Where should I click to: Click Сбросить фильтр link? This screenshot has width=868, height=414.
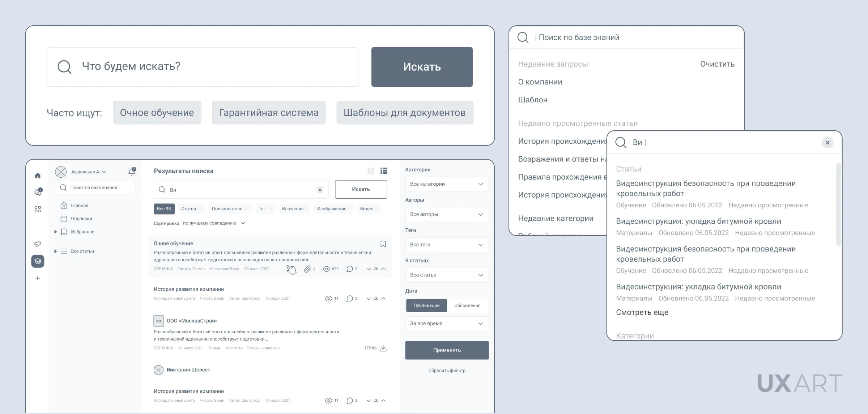[x=447, y=370]
